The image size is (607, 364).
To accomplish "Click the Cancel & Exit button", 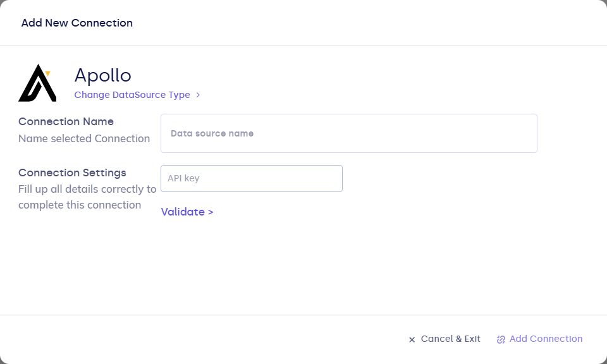I will tap(445, 339).
